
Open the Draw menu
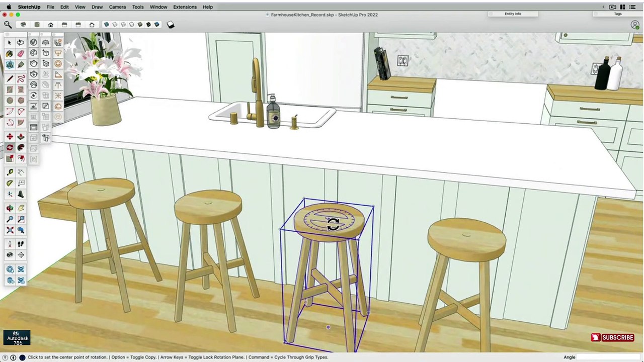[x=97, y=7]
